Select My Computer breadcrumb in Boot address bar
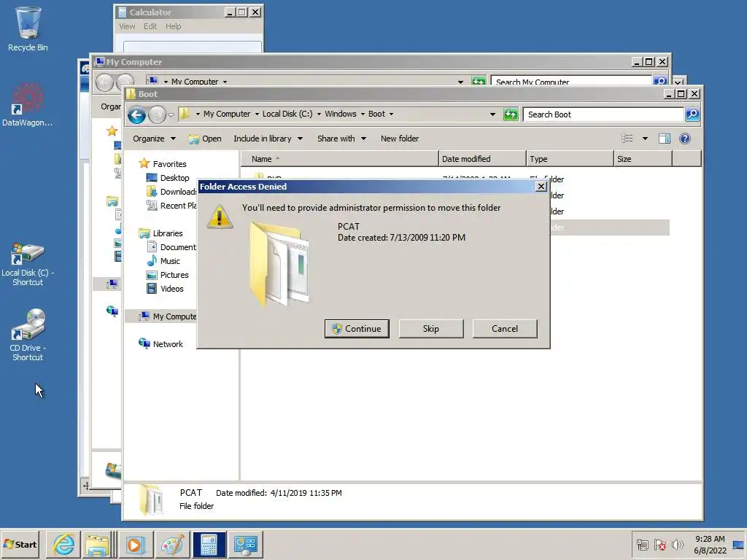The height and width of the screenshot is (560, 747). [227, 114]
